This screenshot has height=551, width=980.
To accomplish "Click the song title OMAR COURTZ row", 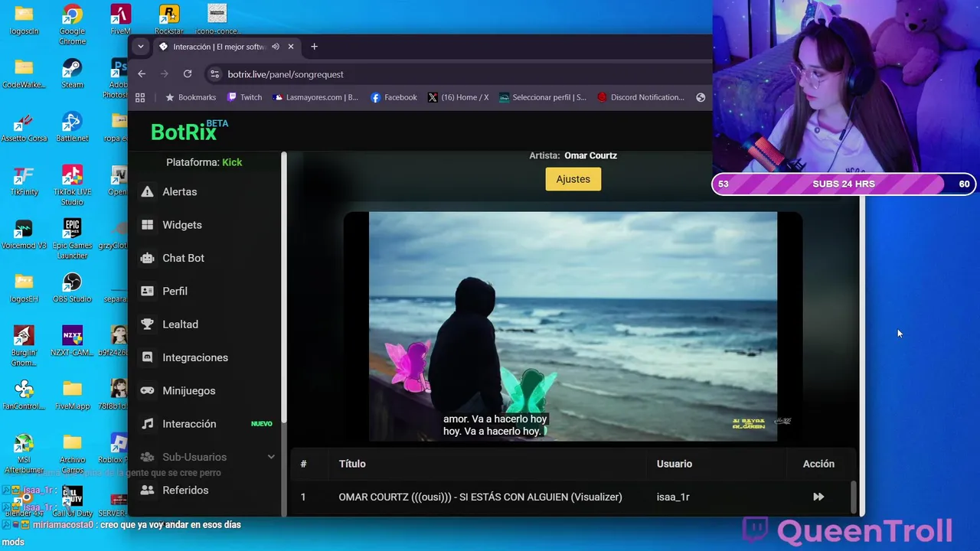I will 480,497.
